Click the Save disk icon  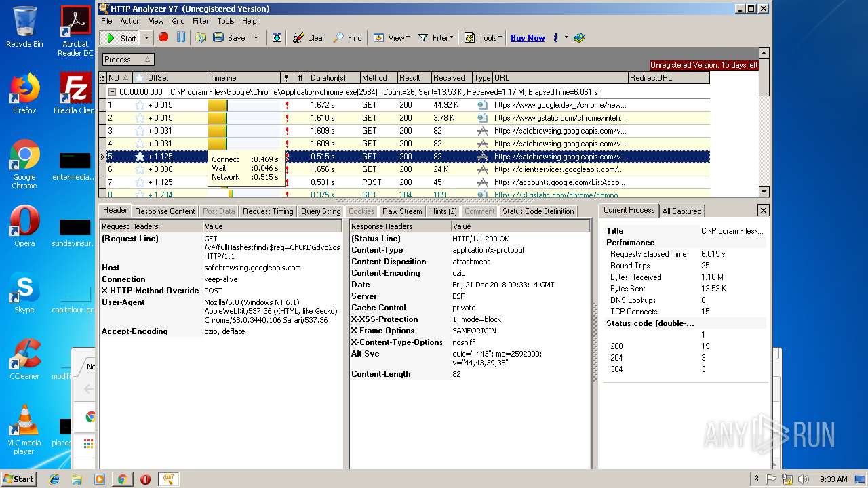(218, 37)
